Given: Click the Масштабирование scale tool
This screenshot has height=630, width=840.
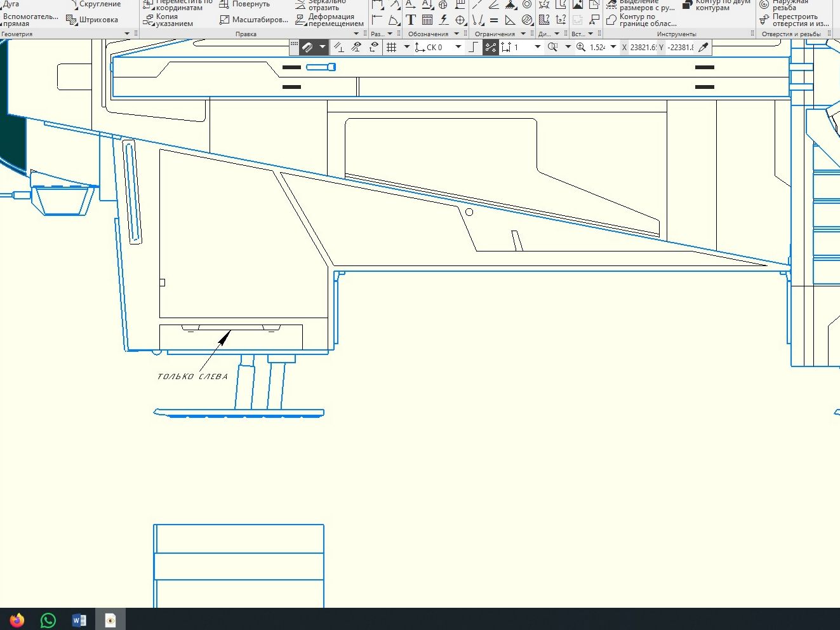Looking at the screenshot, I should click(x=253, y=20).
